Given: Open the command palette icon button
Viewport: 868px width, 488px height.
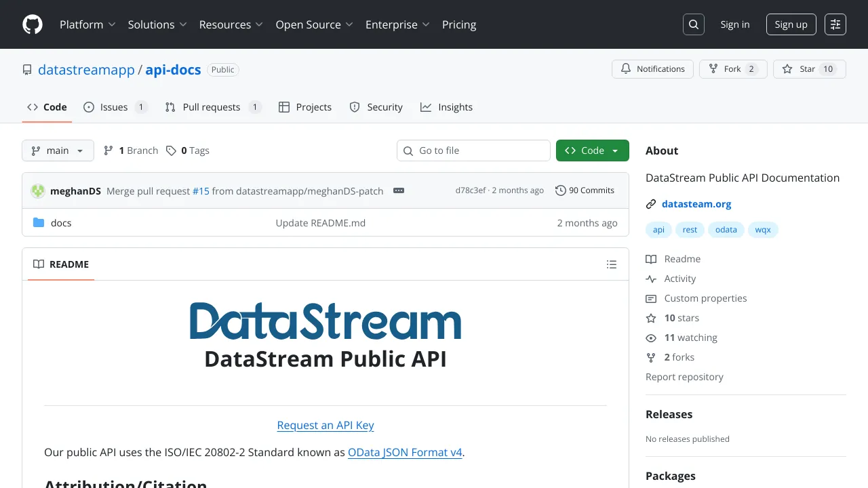Looking at the screenshot, I should tap(835, 24).
